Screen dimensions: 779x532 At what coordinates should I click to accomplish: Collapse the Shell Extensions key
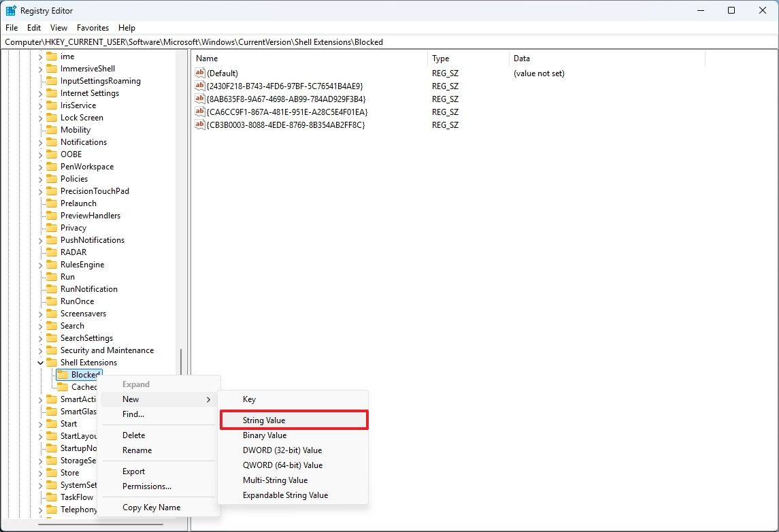(x=42, y=362)
